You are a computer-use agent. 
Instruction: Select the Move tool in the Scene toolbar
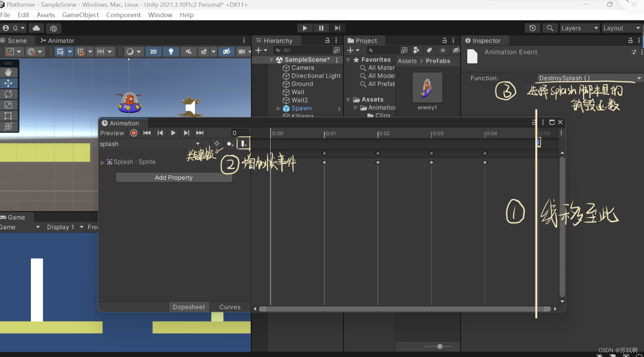(x=9, y=83)
